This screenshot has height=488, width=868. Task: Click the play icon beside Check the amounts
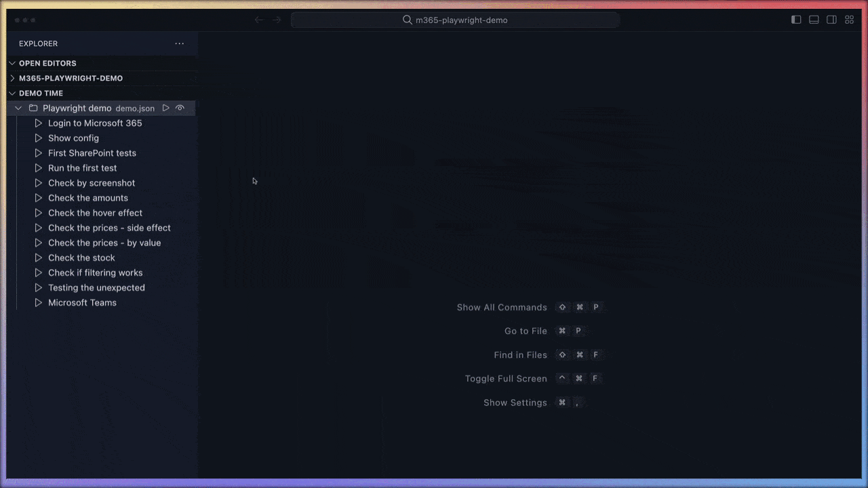(39, 198)
